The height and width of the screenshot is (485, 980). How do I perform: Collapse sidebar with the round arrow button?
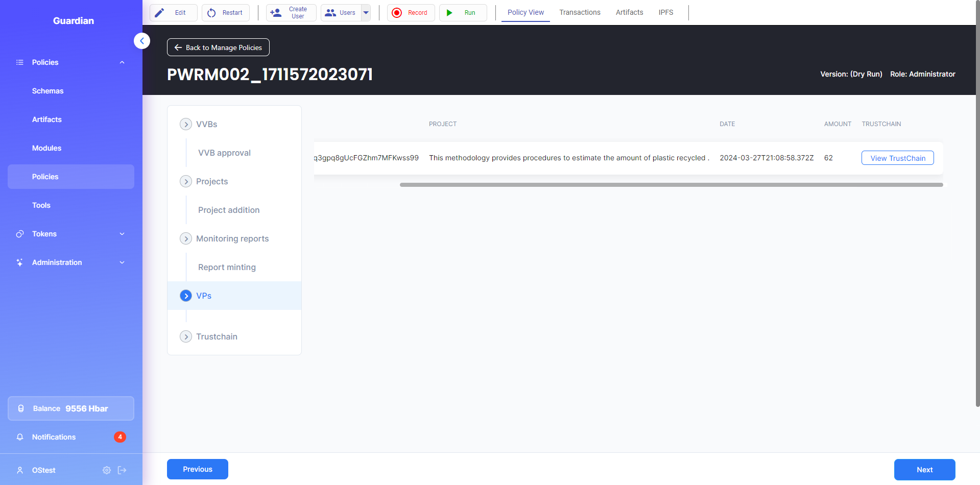142,41
